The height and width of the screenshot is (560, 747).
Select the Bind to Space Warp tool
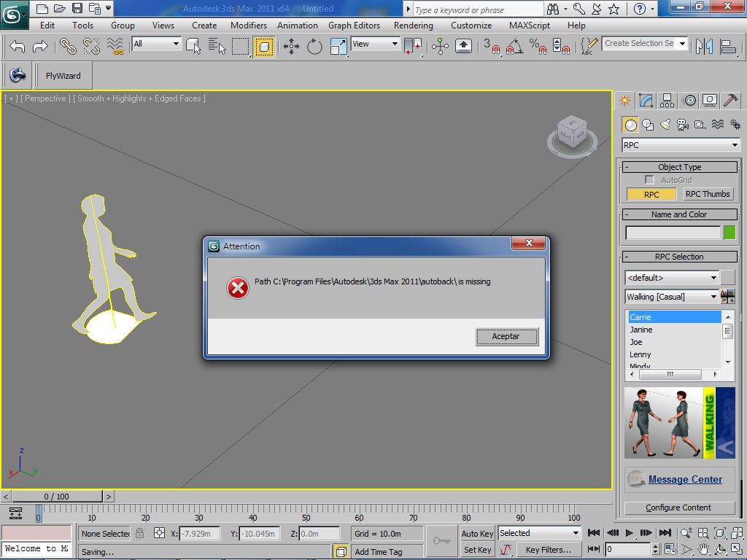point(115,47)
